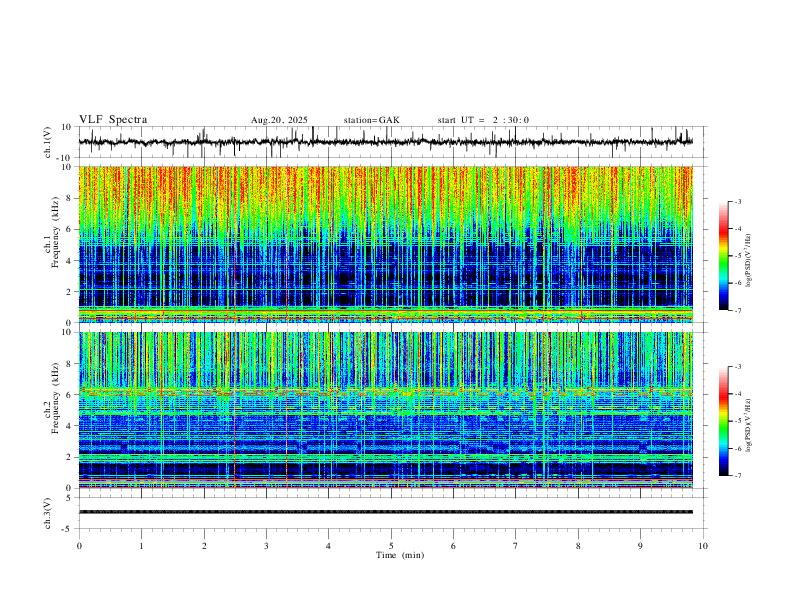Screen dimensions: 792x612
Task: Click the date 'Aug.20, 2025'
Action: coord(279,120)
